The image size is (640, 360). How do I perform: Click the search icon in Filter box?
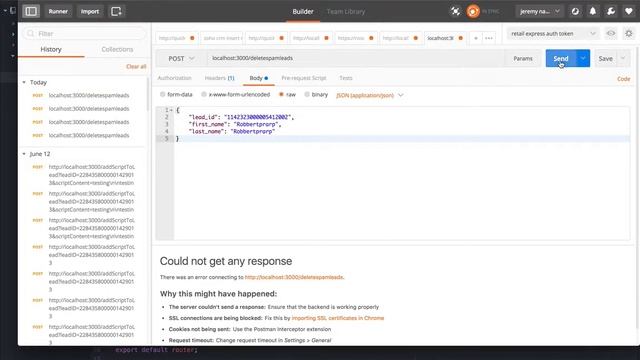(31, 33)
